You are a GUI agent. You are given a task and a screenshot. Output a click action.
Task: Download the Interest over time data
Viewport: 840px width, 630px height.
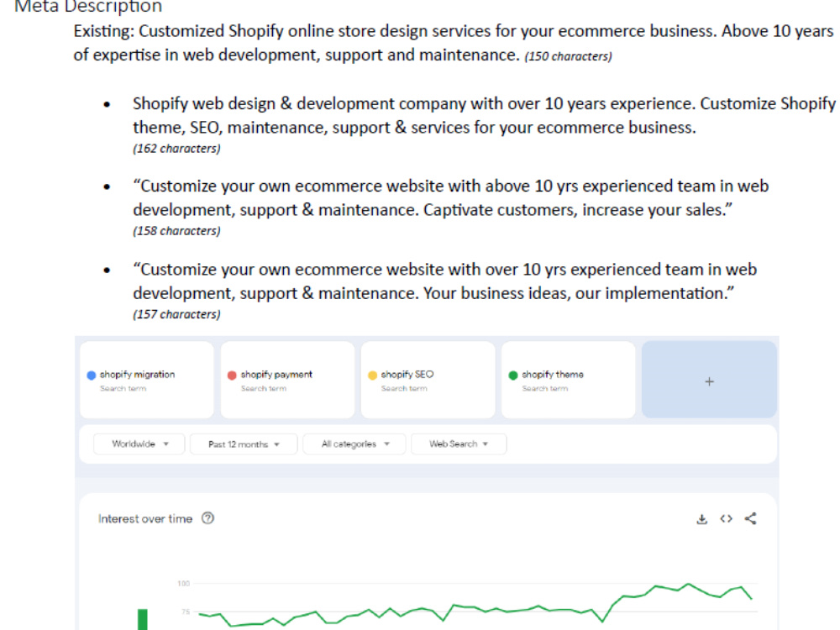[701, 518]
